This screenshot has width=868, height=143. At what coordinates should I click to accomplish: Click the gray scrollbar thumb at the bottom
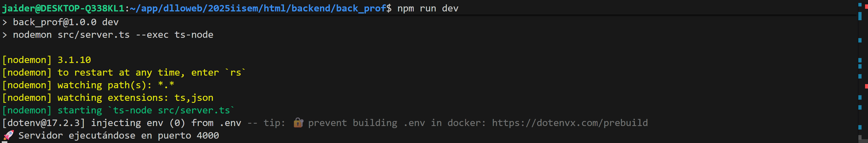[x=860, y=138]
